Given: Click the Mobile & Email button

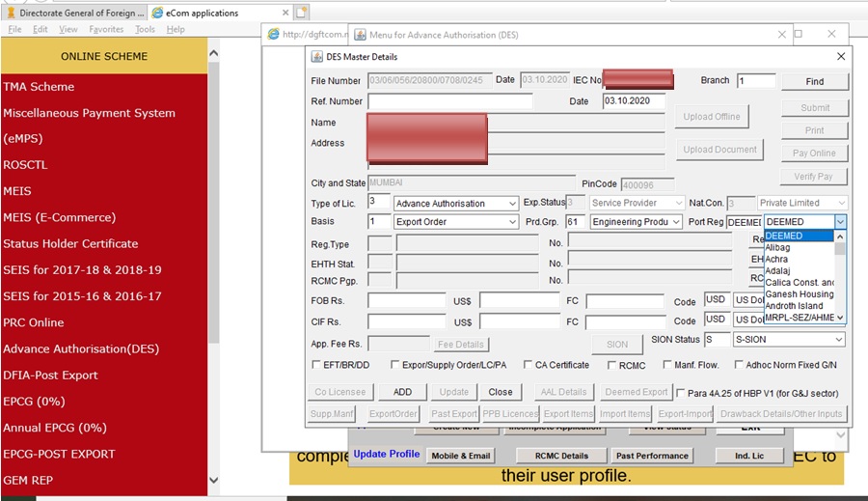Looking at the screenshot, I should click(461, 456).
